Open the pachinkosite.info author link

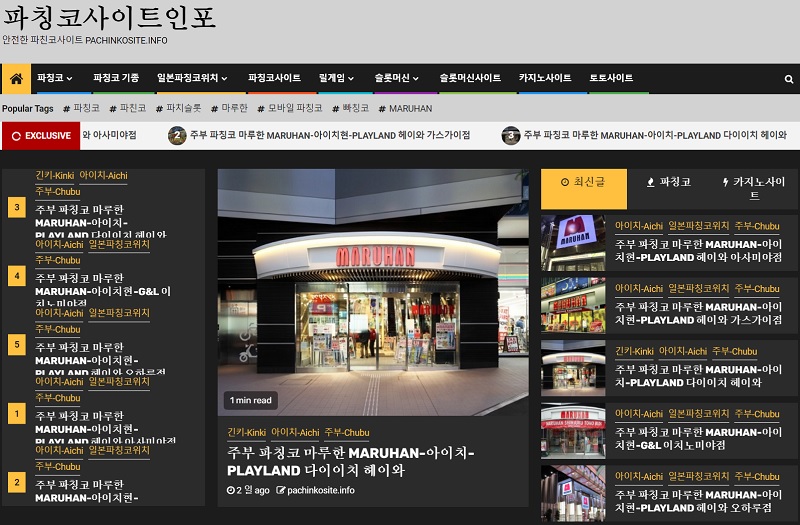tap(315, 490)
